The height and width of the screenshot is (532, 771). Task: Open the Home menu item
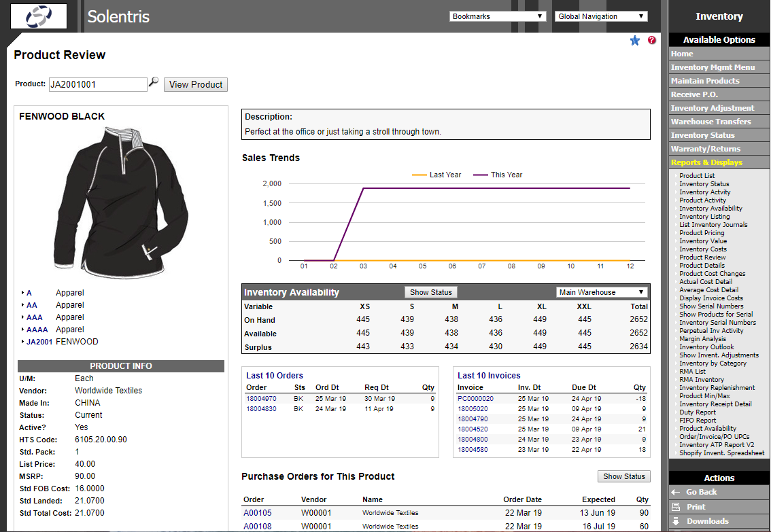coord(719,54)
